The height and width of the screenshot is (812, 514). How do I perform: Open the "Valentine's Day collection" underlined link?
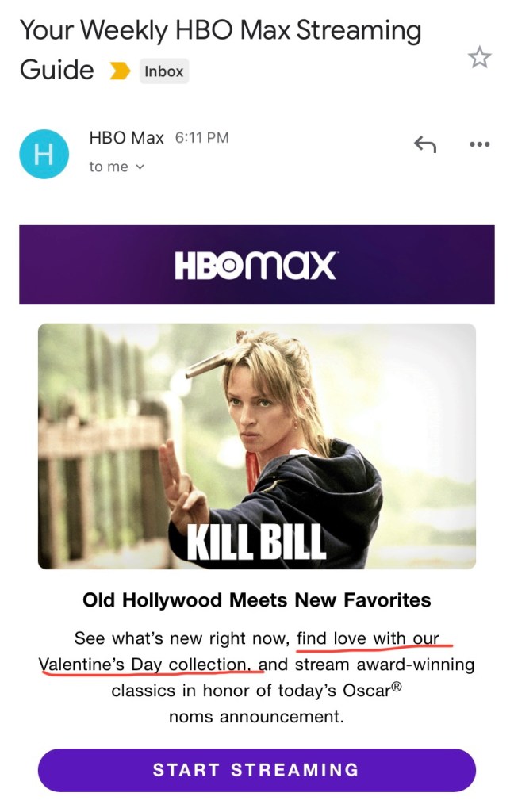coord(143,665)
